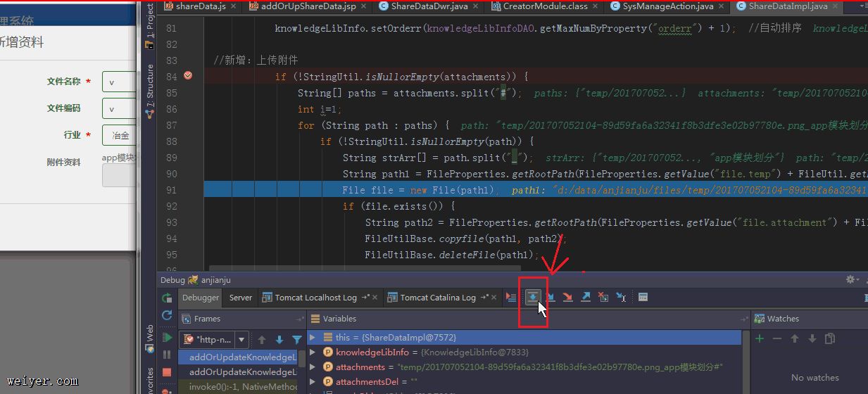Click the Force Step Into icon
868x394 pixels.
[x=567, y=298]
